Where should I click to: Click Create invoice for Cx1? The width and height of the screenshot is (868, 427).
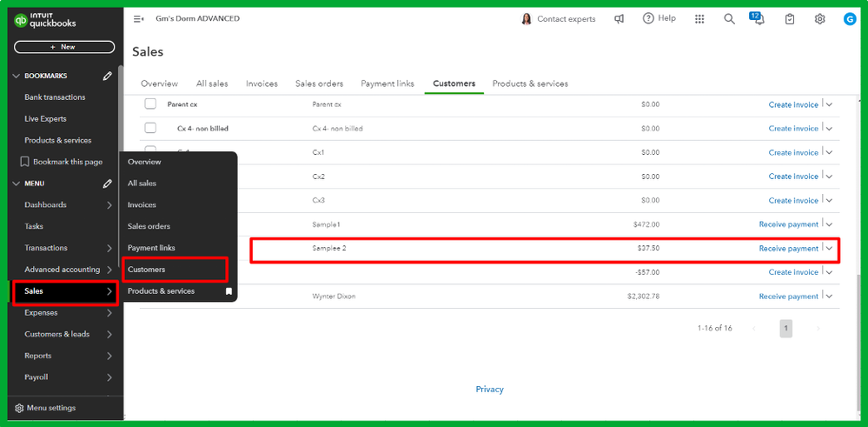point(793,152)
